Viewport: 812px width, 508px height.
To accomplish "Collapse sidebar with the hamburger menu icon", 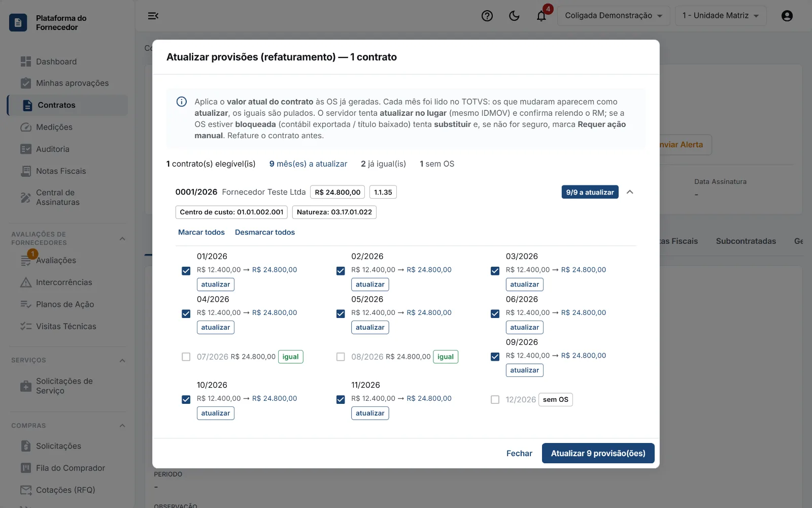I will 153,16.
